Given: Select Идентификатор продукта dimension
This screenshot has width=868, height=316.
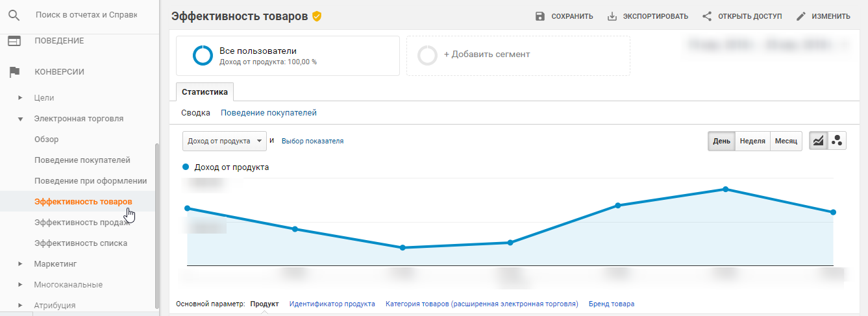Looking at the screenshot, I should tap(332, 304).
